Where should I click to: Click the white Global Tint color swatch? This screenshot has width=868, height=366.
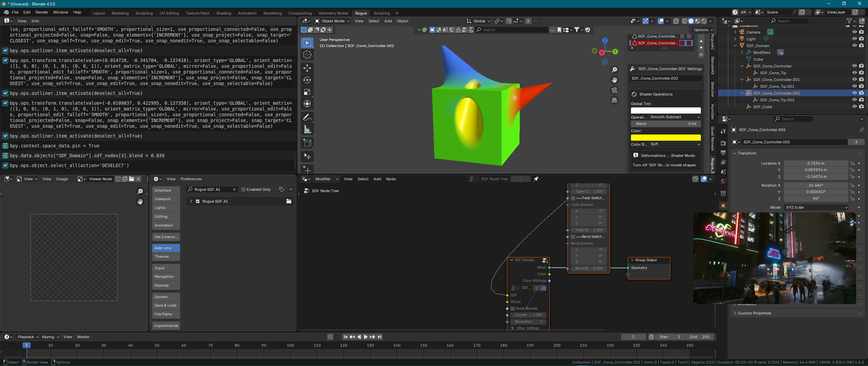[x=666, y=110]
